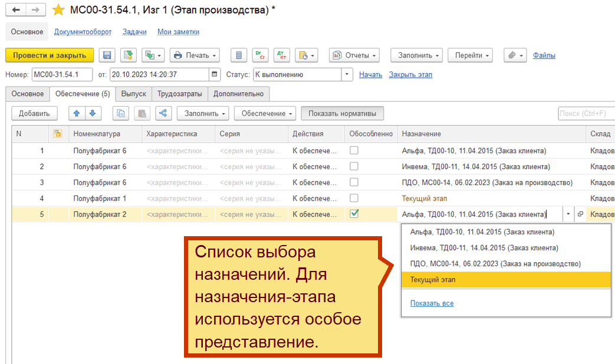Screen dimensions: 615x364
Task: Select the top Основное section
Action: [x=27, y=32]
